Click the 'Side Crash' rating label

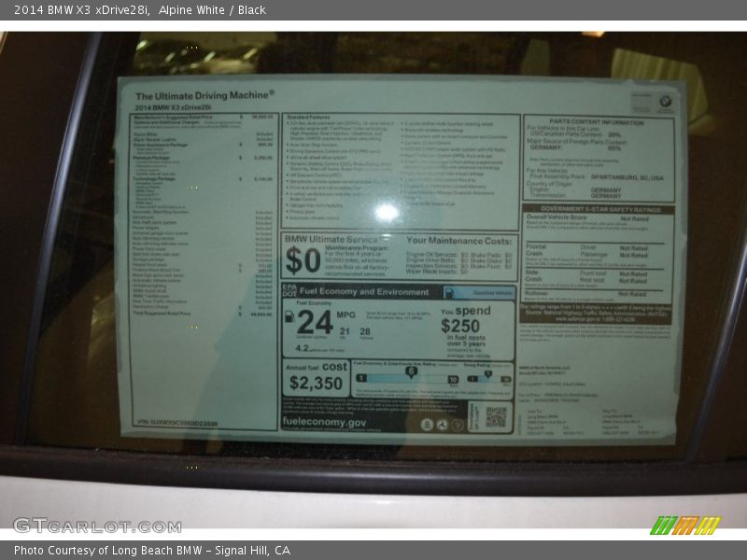click(533, 275)
